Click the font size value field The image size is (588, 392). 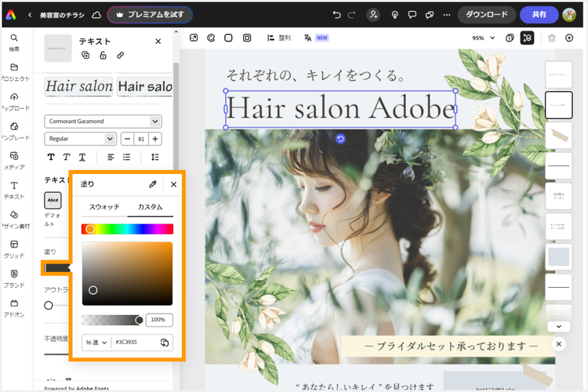(141, 139)
